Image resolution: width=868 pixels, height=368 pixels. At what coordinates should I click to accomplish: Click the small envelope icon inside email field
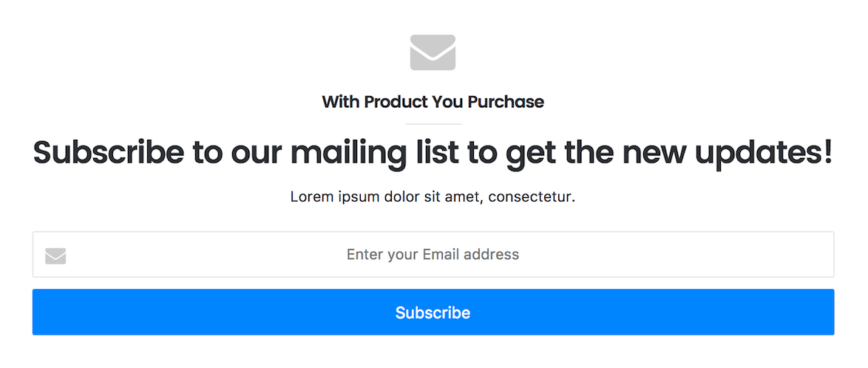point(55,256)
